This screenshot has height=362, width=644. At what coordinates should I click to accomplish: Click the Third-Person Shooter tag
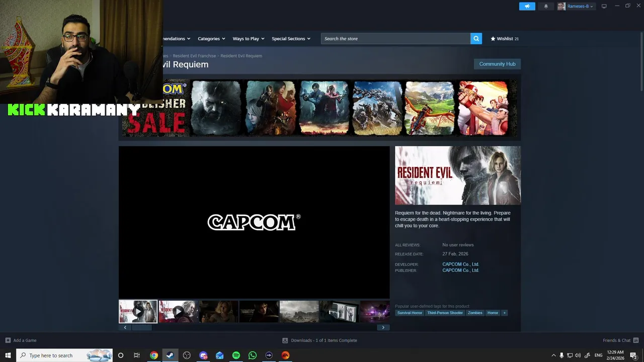445,313
